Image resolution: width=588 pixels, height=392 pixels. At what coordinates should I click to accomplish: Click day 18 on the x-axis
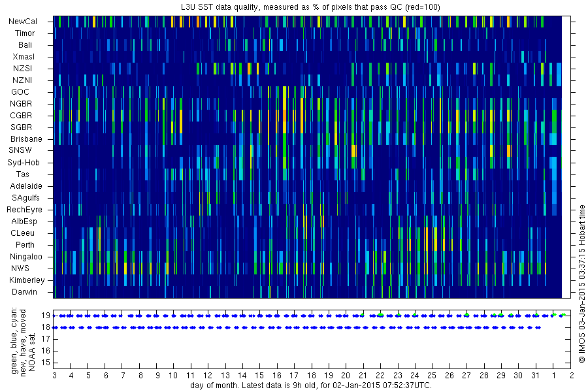coord(311,376)
